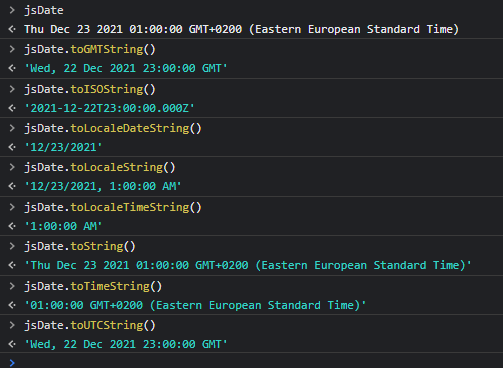Click the blue prompt chevron at bottom
This screenshot has width=503, height=368.
12,363
